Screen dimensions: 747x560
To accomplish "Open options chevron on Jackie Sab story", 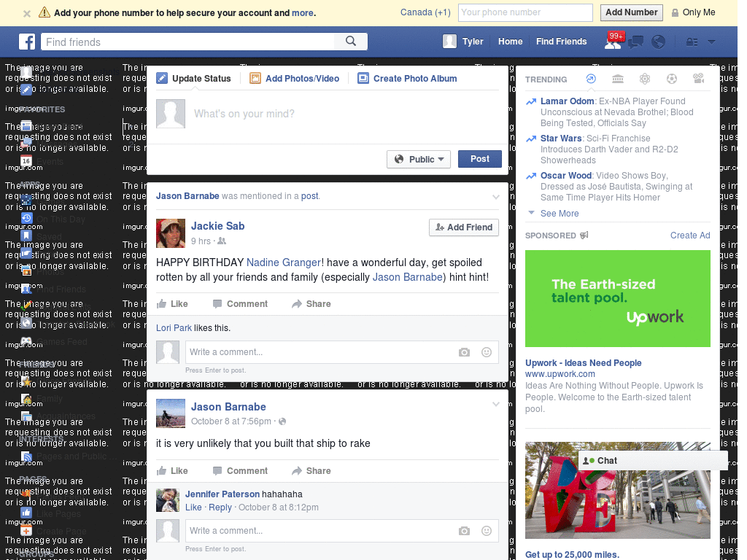I will [x=496, y=197].
